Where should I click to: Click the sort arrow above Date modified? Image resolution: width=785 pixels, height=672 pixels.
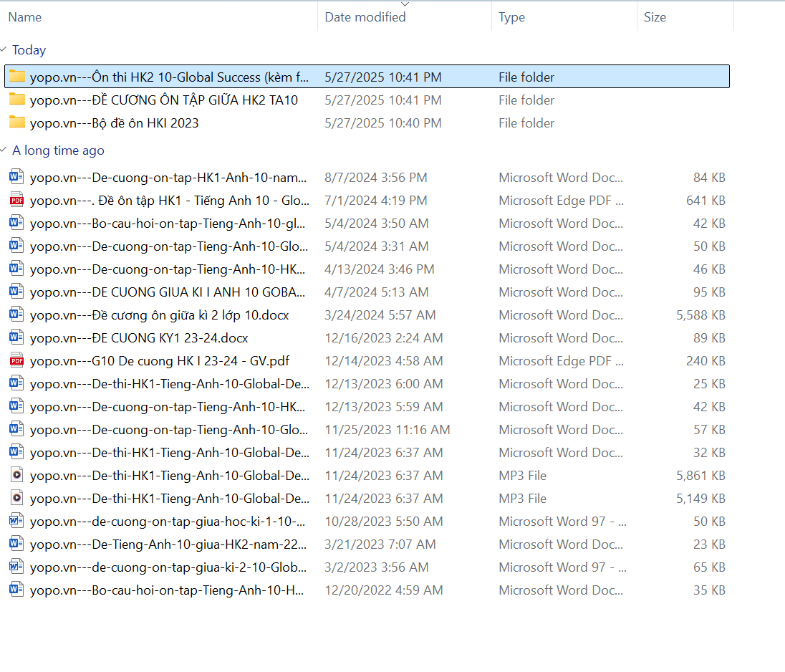pos(405,4)
